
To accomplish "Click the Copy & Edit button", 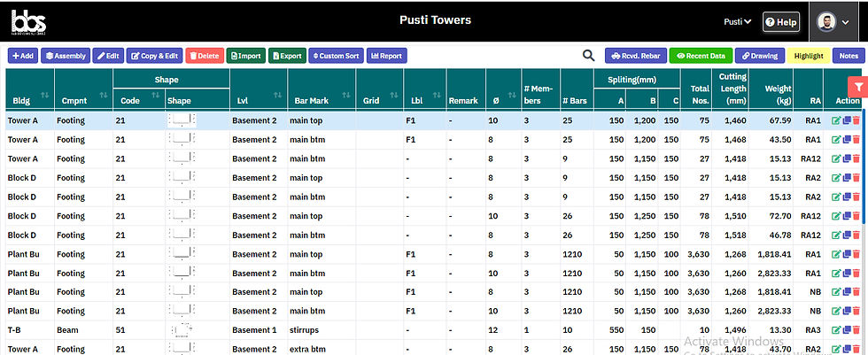I will coord(154,56).
